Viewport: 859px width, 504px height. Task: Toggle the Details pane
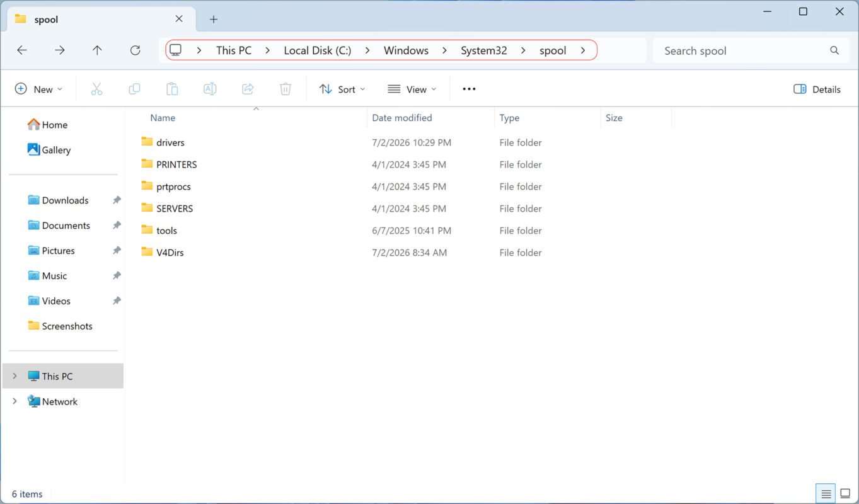pyautogui.click(x=817, y=89)
